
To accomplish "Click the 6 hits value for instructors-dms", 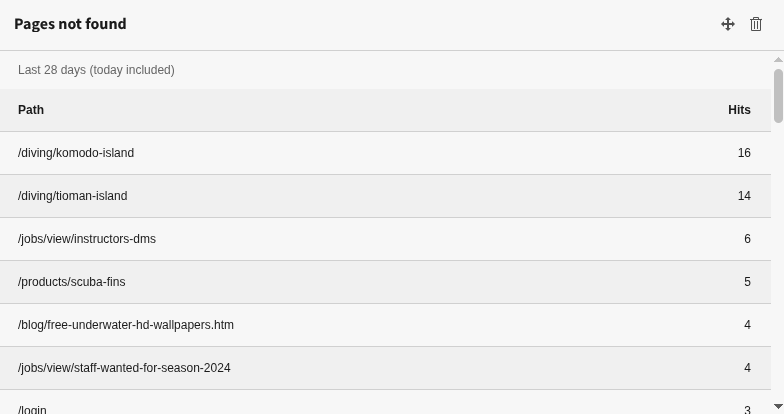I will point(747,239).
